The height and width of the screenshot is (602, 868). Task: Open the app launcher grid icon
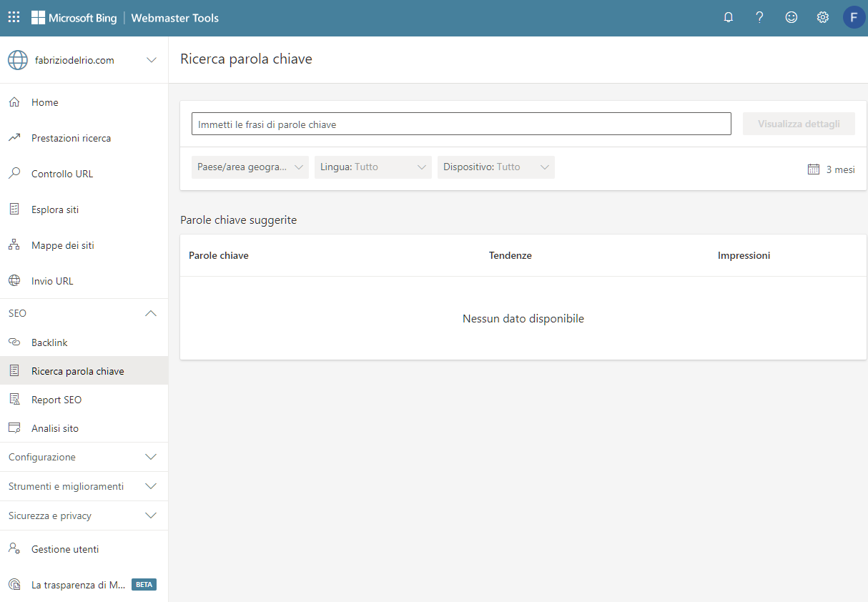point(14,18)
